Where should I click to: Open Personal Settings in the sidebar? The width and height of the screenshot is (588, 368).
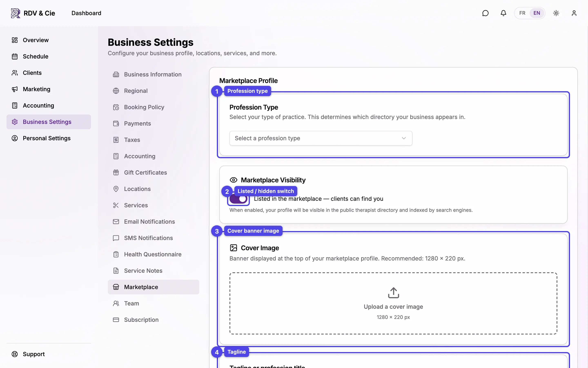[x=49, y=138]
